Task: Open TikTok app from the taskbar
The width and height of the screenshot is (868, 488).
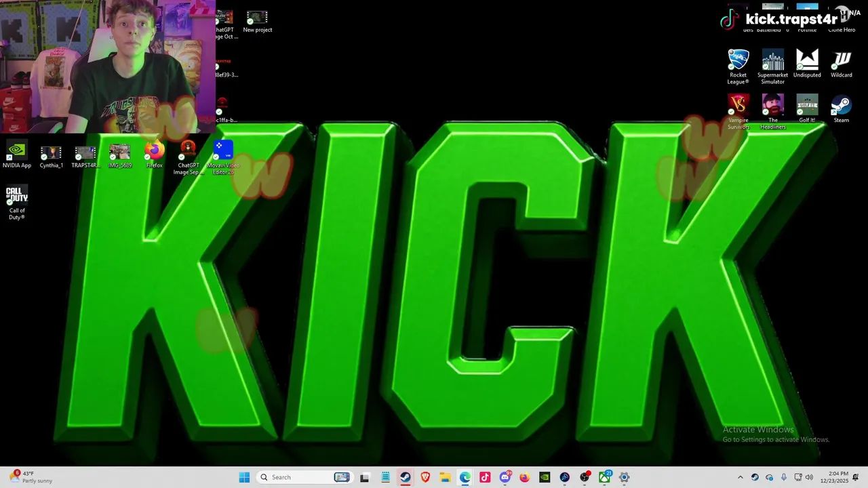Action: 485,477
